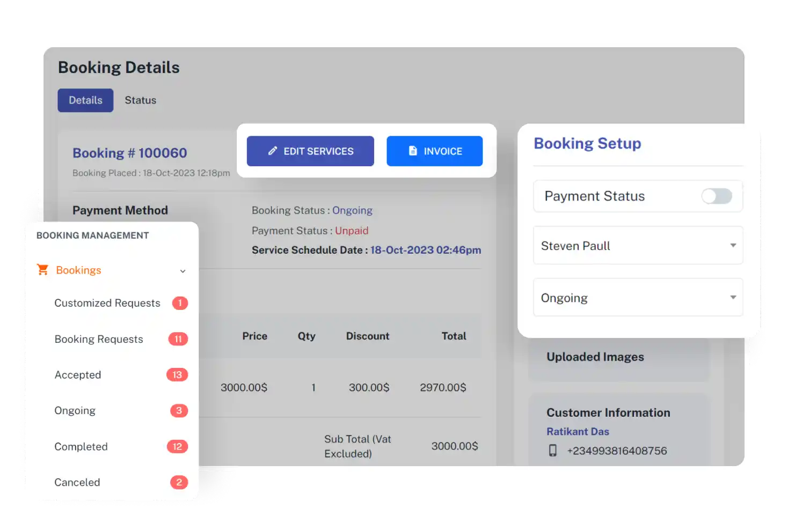Open Accepted bookings in sidebar
Screen dimensions: 788x532
click(x=78, y=375)
